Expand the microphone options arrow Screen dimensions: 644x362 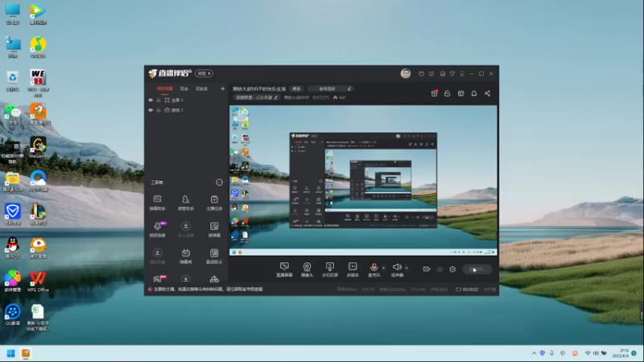click(384, 268)
